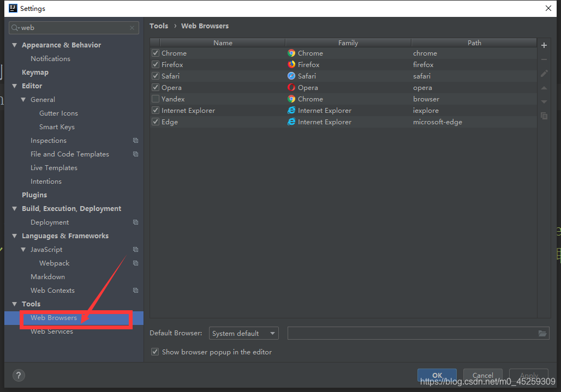Open the help question mark button
The image size is (561, 392).
coord(19,375)
